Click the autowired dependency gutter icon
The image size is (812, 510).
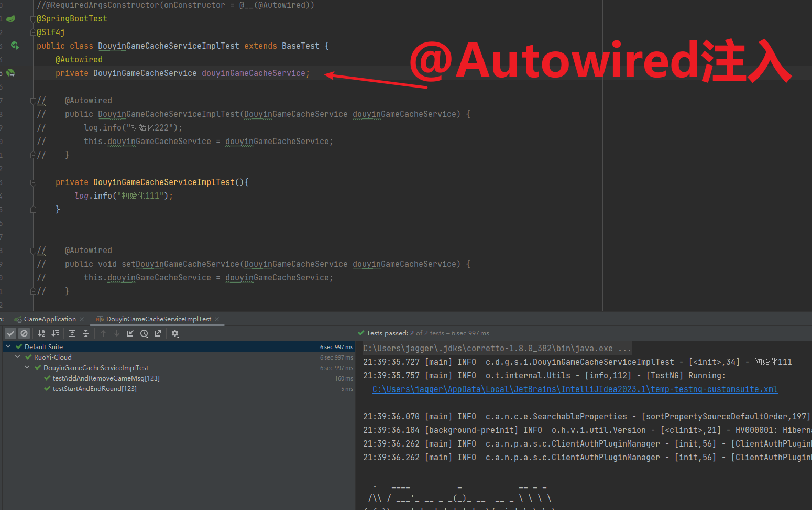10,73
